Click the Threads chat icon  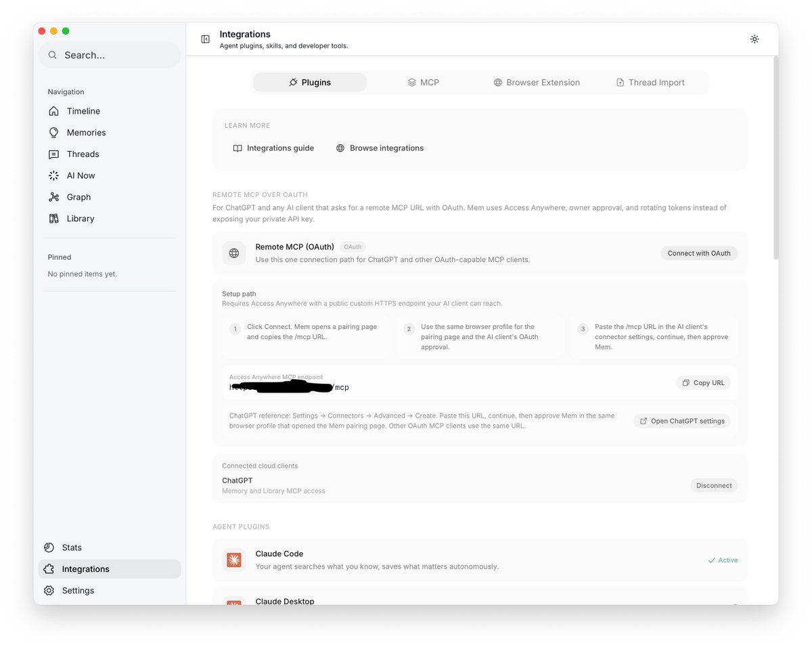point(54,154)
